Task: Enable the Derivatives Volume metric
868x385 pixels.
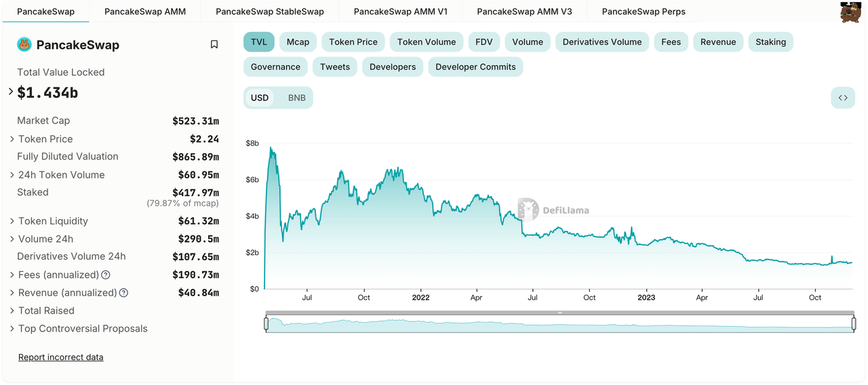Action: (x=601, y=42)
